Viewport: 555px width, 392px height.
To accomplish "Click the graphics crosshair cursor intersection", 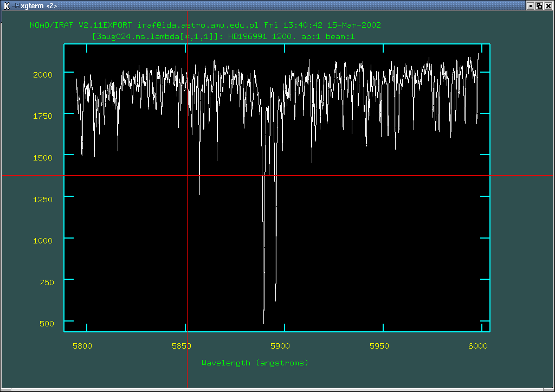I will click(186, 176).
